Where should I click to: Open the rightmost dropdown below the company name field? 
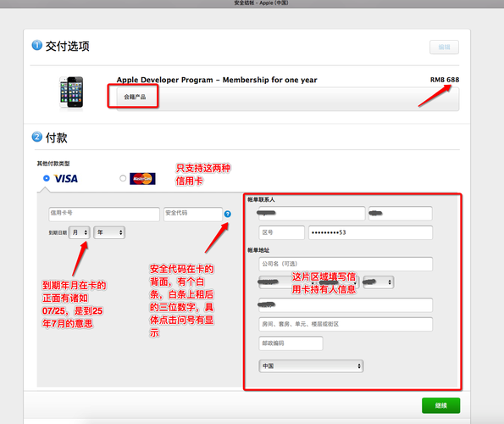coord(379,282)
